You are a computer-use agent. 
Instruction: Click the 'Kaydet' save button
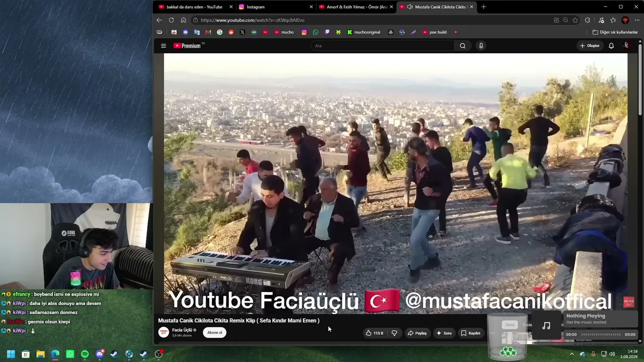point(471,333)
